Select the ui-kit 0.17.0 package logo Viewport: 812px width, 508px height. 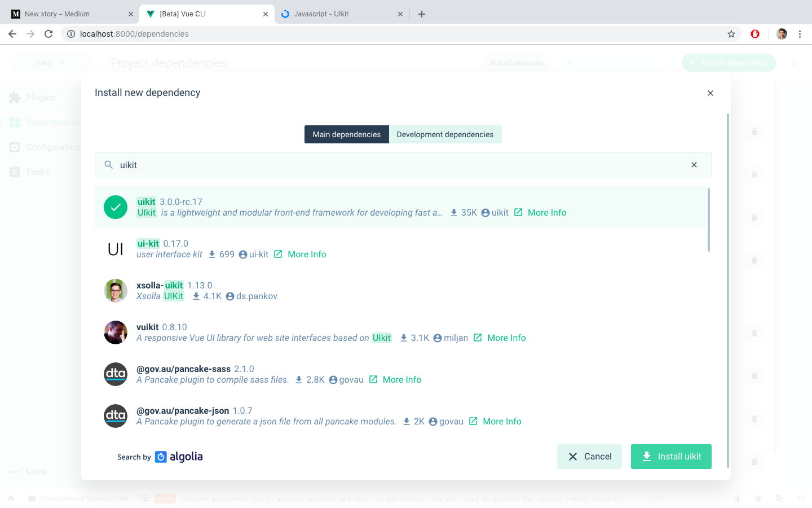point(116,249)
